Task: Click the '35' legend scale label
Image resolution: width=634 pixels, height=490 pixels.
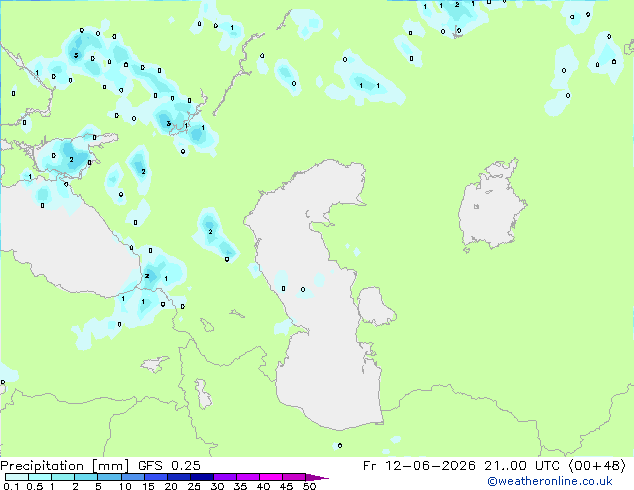Action: click(x=240, y=486)
